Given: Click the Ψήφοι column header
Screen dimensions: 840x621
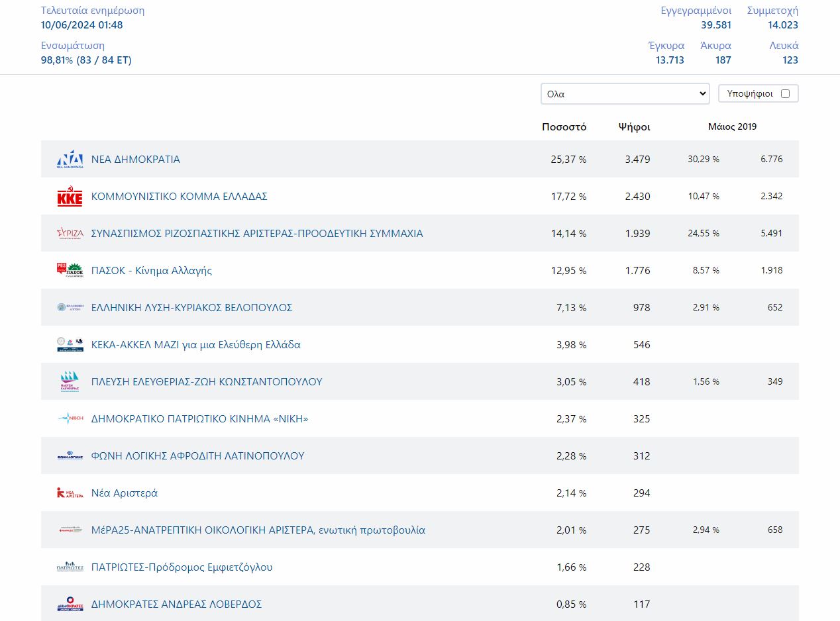Looking at the screenshot, I should [634, 127].
